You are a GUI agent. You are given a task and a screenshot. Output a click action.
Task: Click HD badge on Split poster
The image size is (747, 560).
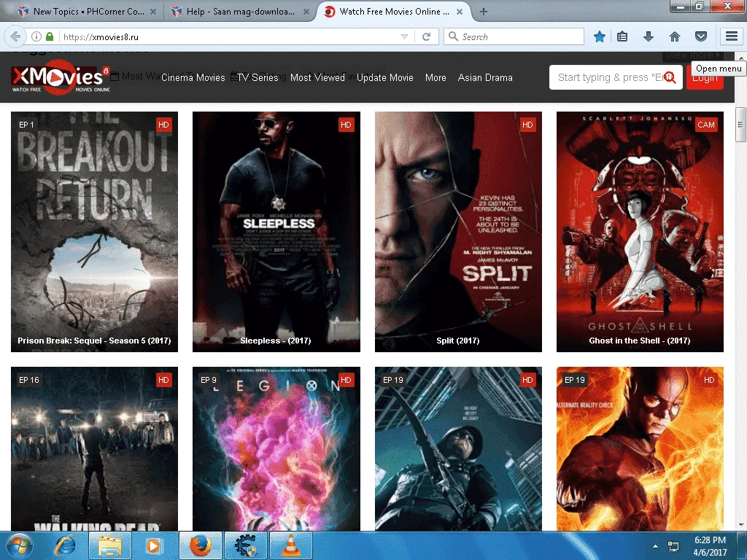coord(527,125)
